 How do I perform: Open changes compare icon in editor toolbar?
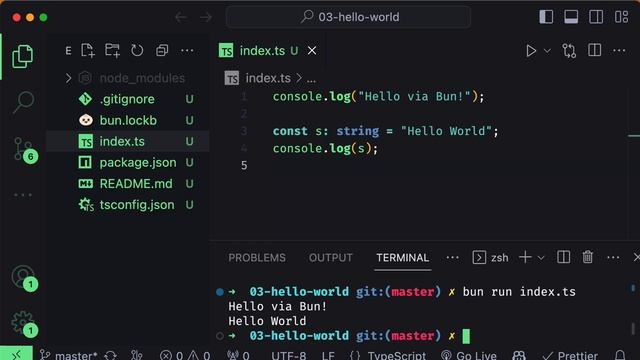tap(569, 51)
